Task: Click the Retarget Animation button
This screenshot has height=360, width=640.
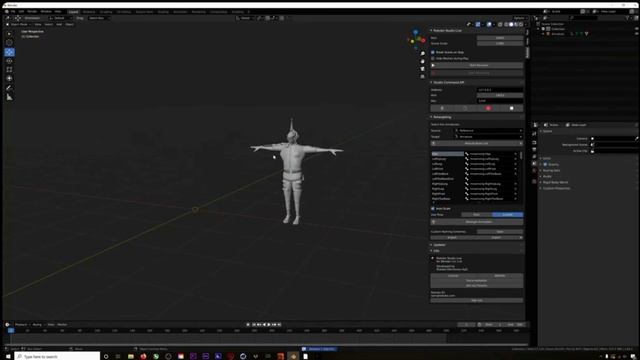Action: tap(477, 222)
